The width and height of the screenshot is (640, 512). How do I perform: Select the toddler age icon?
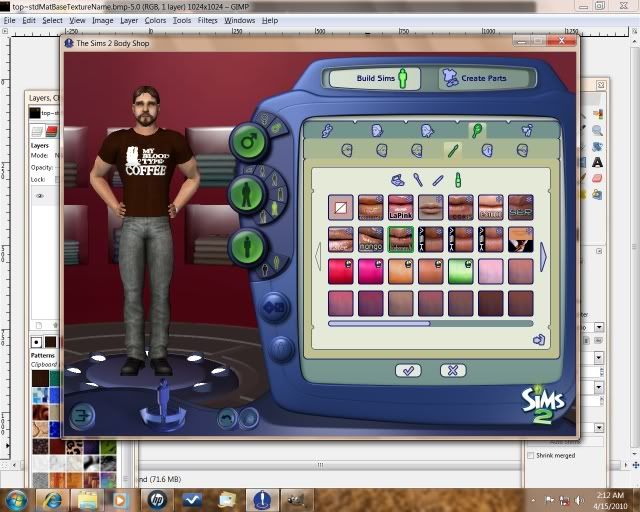(x=248, y=170)
